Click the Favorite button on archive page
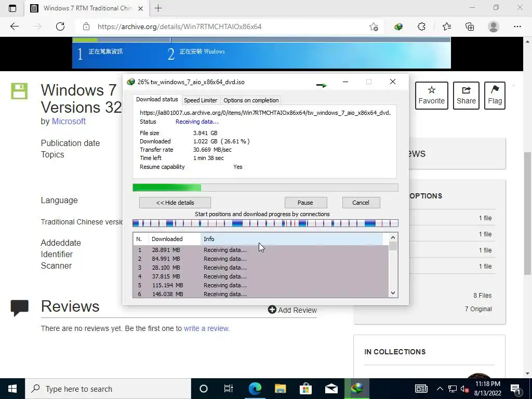This screenshot has height=399, width=532. pyautogui.click(x=432, y=96)
